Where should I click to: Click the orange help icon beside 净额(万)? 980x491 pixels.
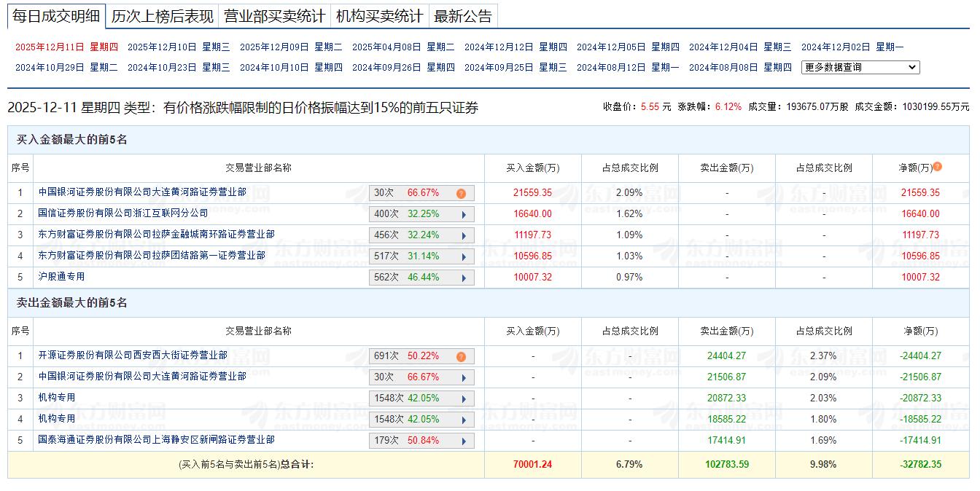937,167
